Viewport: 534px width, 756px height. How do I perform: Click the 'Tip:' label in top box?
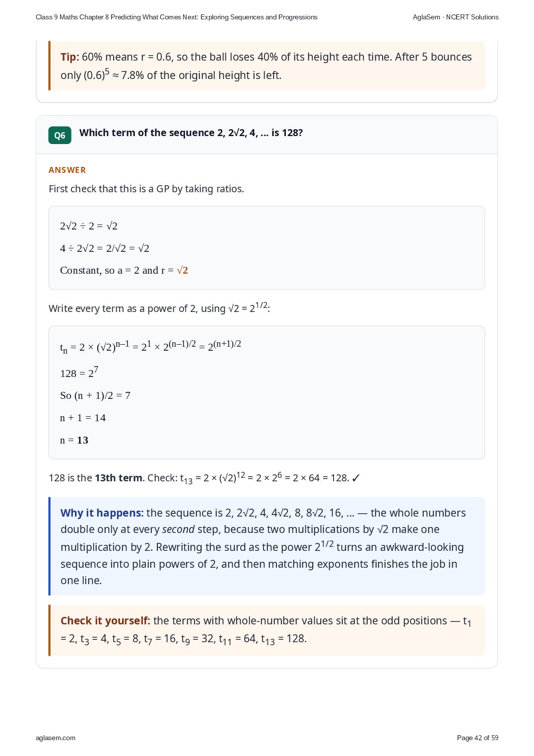coord(70,57)
